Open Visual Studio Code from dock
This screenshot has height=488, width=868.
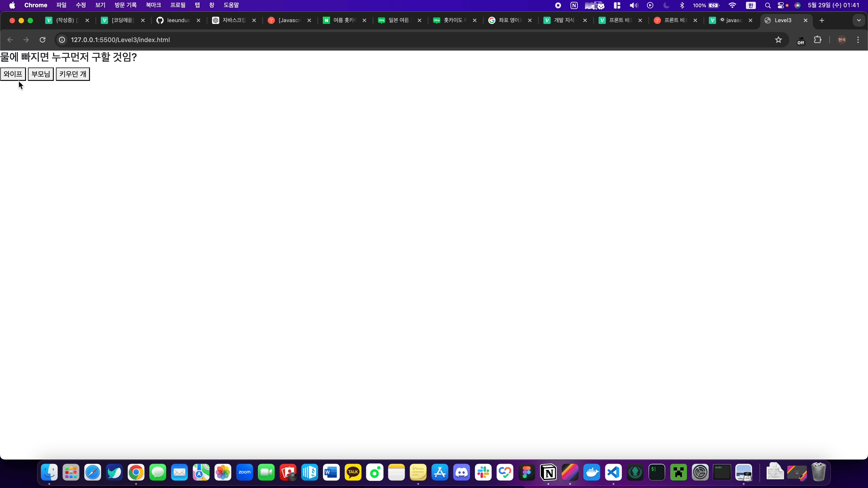point(613,472)
